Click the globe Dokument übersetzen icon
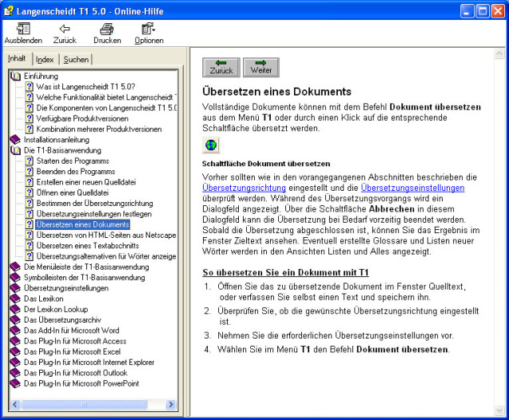Viewport: 509px width, 420px height. pos(211,145)
